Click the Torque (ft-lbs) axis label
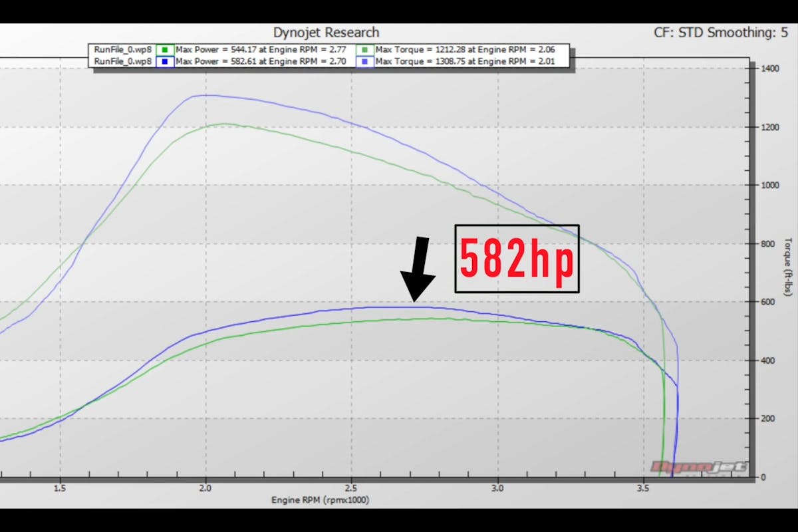This screenshot has width=798, height=532. pos(789,267)
